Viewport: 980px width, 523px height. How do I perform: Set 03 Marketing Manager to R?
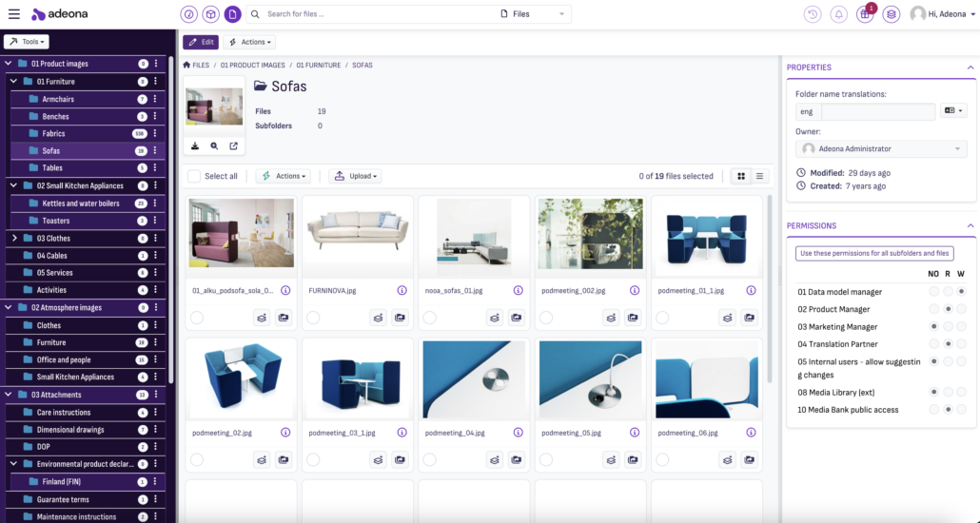pyautogui.click(x=948, y=327)
